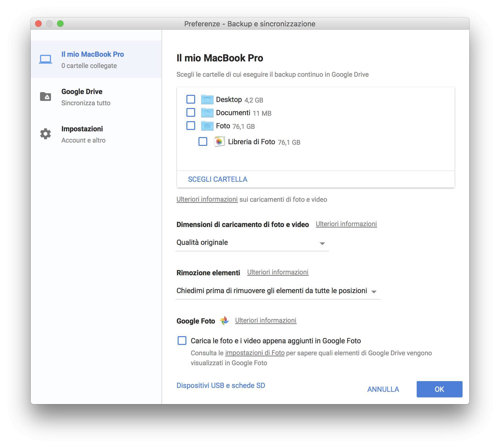Screen dimensions: 500x448
Task: Check the Documenti folder checkbox
Action: (x=191, y=112)
